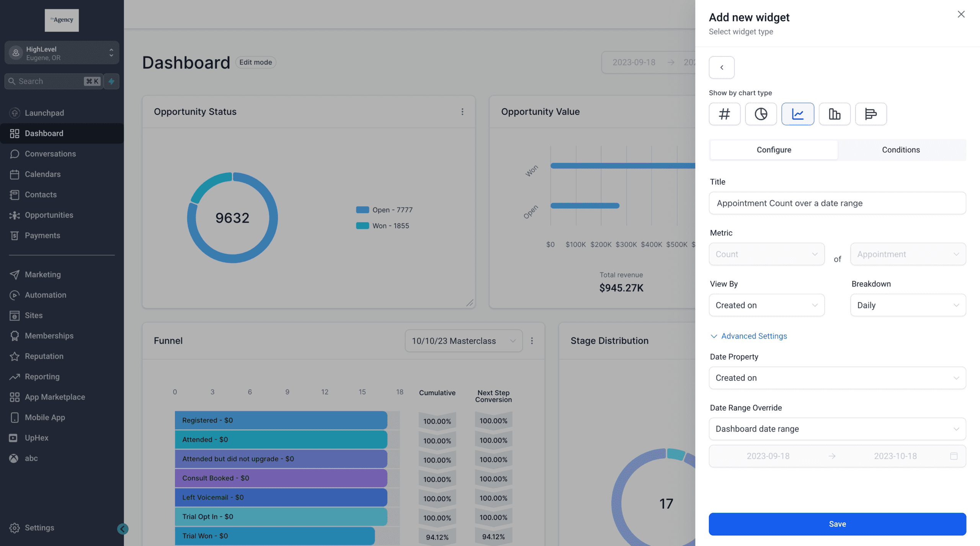
Task: Open Launchpad from the sidebar
Action: point(62,113)
